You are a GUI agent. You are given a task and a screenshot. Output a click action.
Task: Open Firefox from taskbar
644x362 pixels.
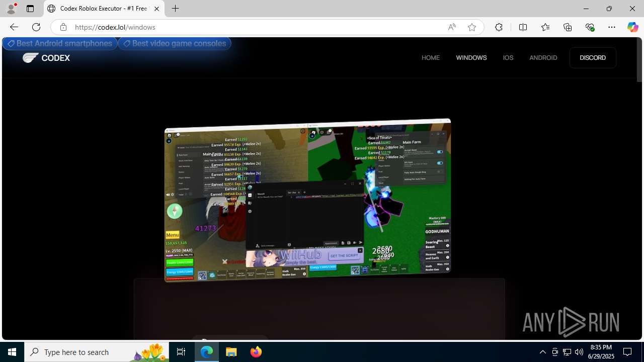(x=256, y=352)
